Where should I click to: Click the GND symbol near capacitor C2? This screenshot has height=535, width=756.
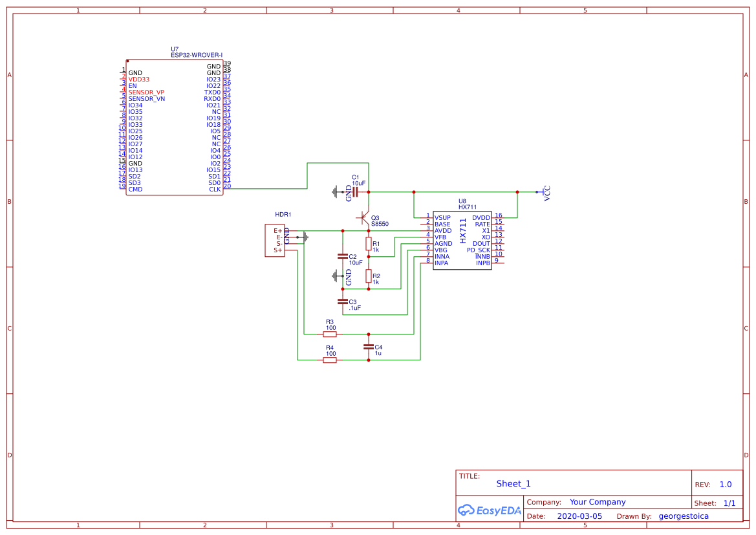tap(336, 274)
